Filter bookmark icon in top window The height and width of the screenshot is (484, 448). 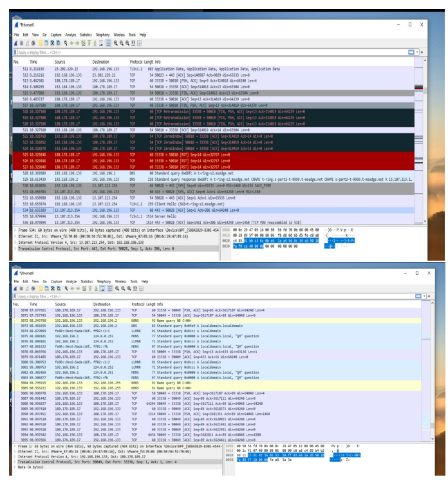(x=15, y=53)
